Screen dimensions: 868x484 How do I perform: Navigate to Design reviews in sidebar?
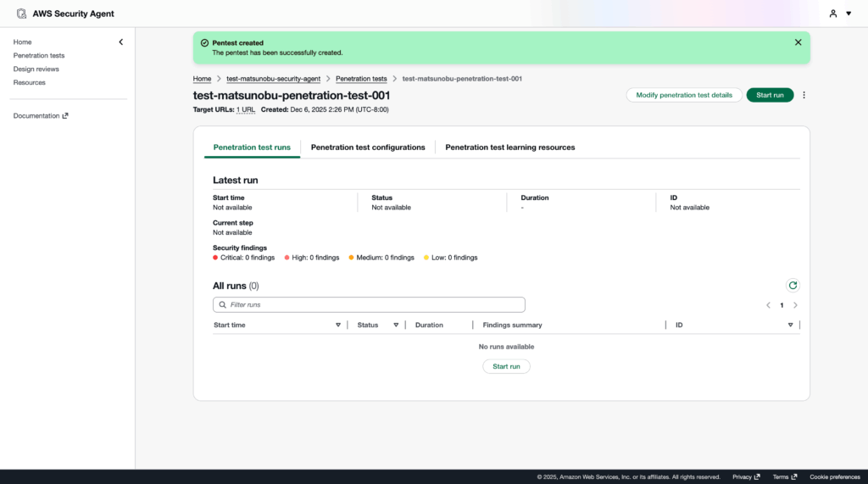pos(36,69)
